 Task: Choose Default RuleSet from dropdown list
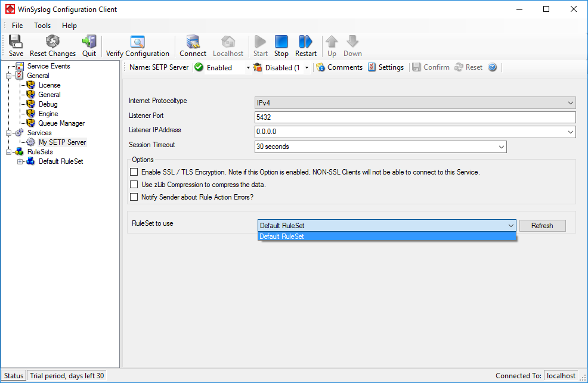[x=386, y=236]
